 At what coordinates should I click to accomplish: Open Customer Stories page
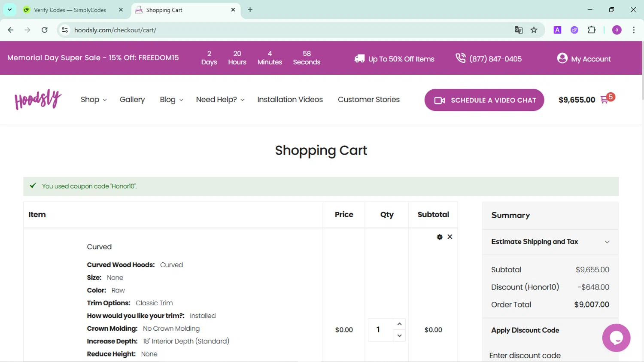(369, 100)
